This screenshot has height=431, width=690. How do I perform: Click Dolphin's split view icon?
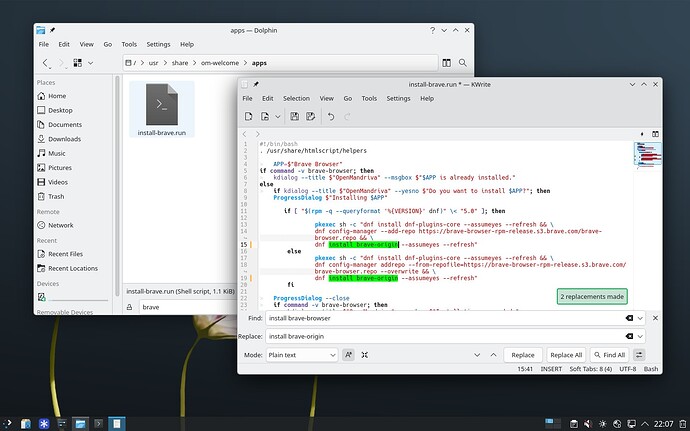446,63
